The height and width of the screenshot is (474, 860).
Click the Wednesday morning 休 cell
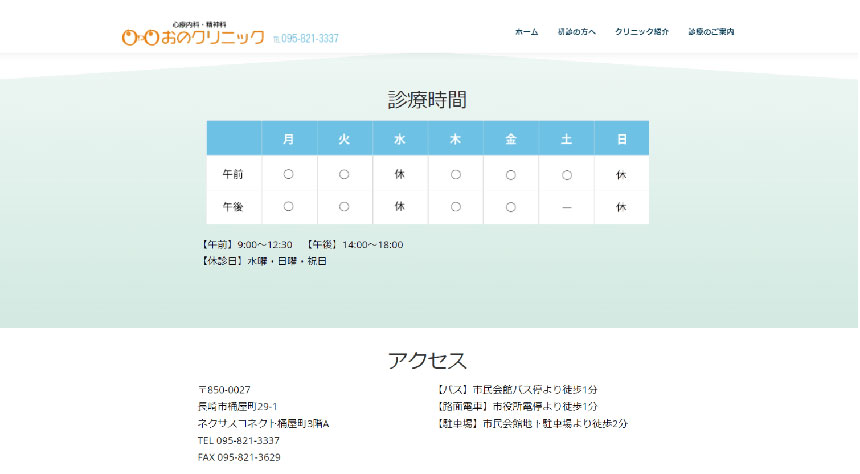click(400, 174)
